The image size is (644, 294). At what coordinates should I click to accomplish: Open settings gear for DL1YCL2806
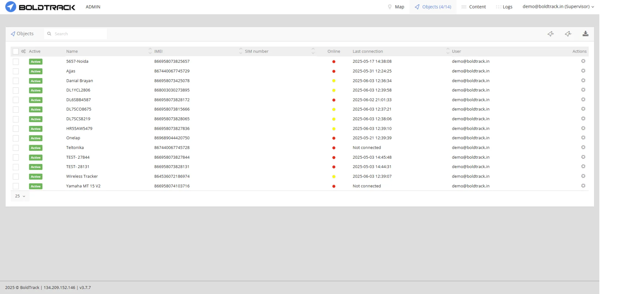583,90
